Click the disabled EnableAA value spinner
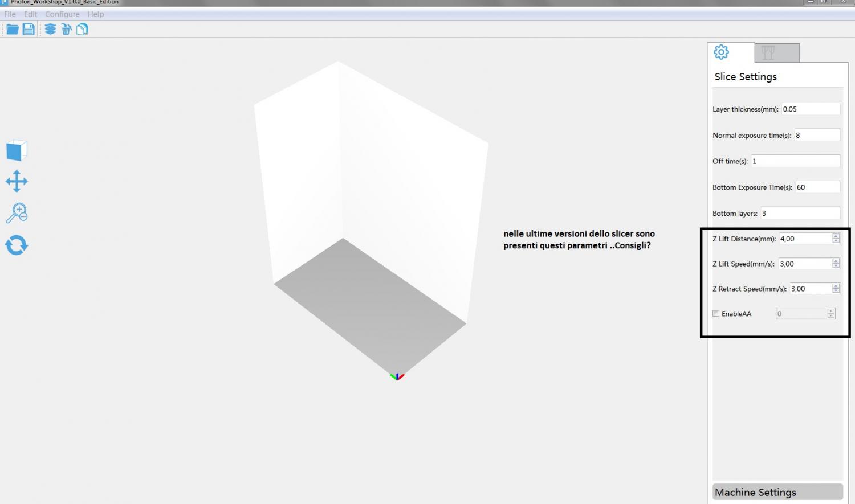This screenshot has width=855, height=504. pyautogui.click(x=805, y=314)
